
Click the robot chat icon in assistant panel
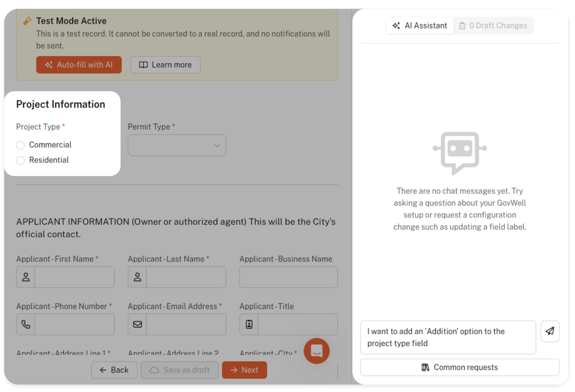[x=459, y=153]
